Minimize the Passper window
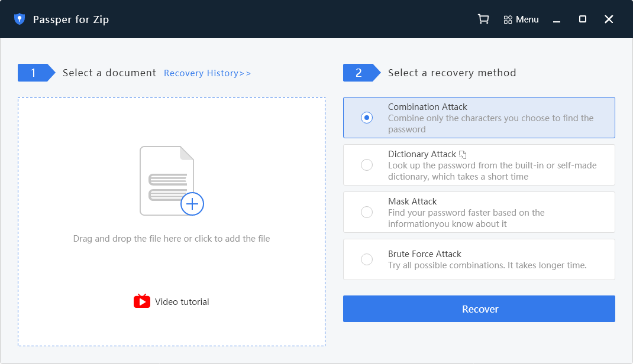Screen dimensions: 633x364 pyautogui.click(x=556, y=19)
